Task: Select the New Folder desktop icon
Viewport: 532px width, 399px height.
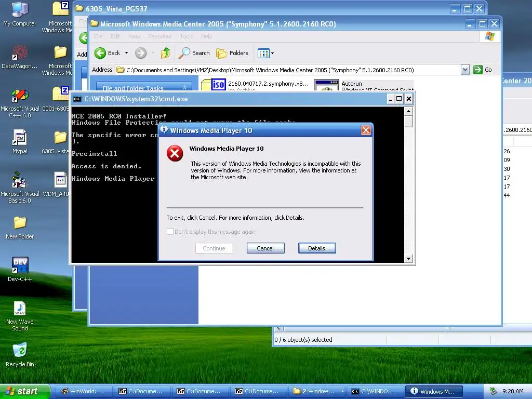Action: 20,228
